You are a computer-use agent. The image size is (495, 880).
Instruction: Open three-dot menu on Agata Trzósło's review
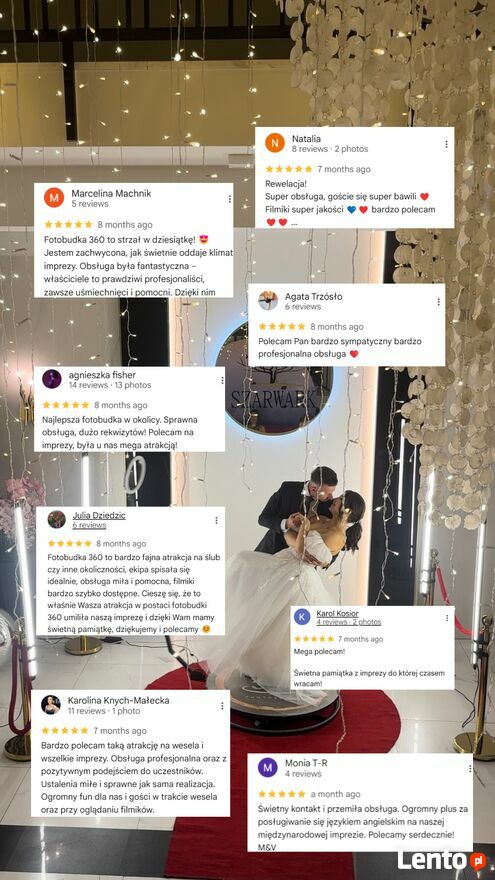click(x=438, y=302)
